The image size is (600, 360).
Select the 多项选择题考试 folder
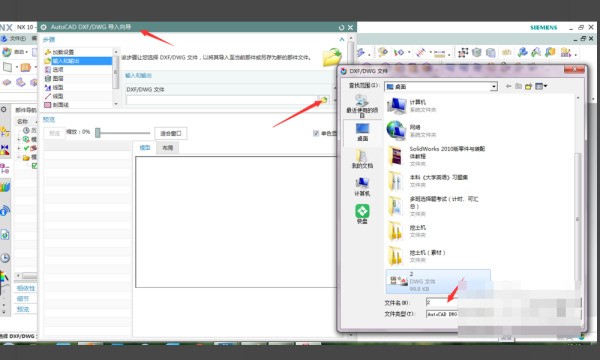click(x=433, y=206)
